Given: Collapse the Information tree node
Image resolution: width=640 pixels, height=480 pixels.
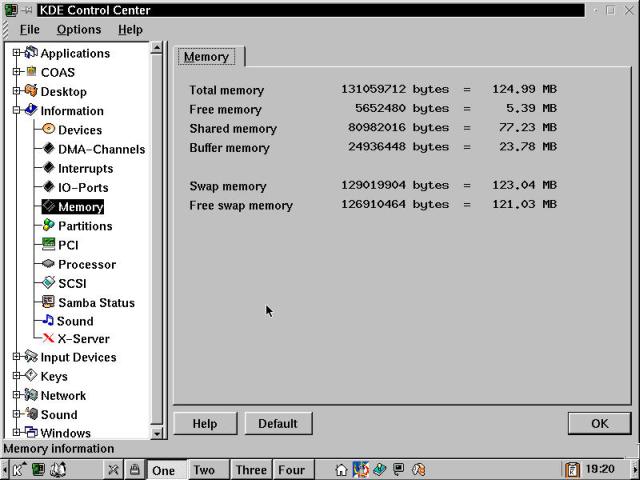Looking at the screenshot, I should 17,110.
